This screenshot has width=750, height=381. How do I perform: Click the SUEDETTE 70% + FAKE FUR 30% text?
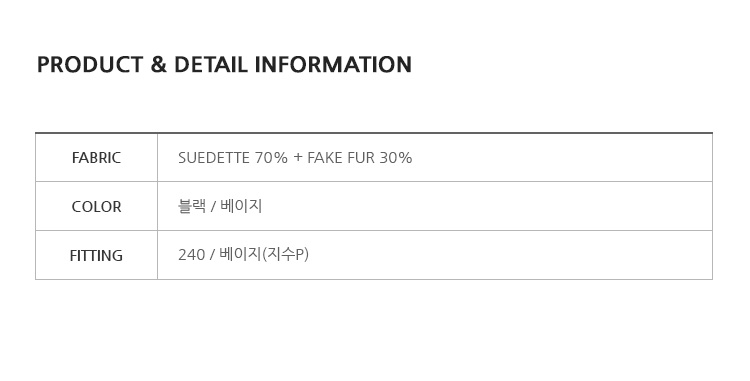tap(295, 158)
